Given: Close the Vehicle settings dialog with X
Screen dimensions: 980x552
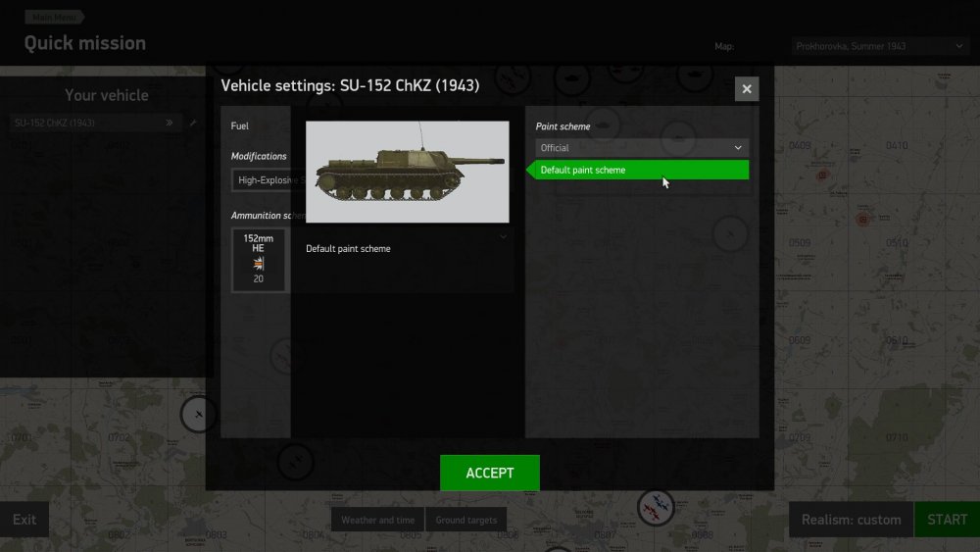Looking at the screenshot, I should [x=746, y=89].
